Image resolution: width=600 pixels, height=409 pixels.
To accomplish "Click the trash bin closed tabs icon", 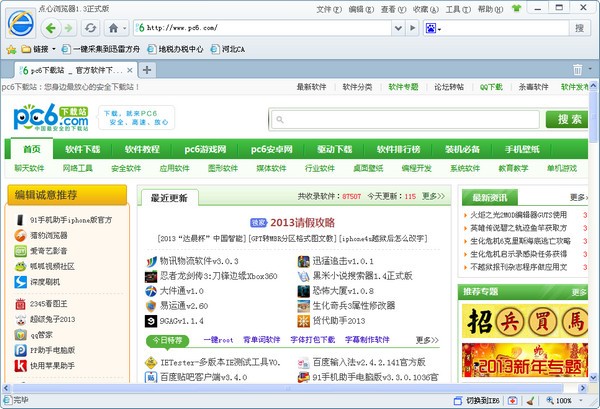I will [577, 70].
